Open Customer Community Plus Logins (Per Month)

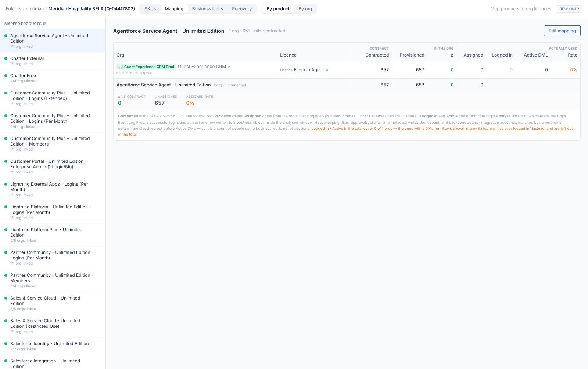coord(53,121)
